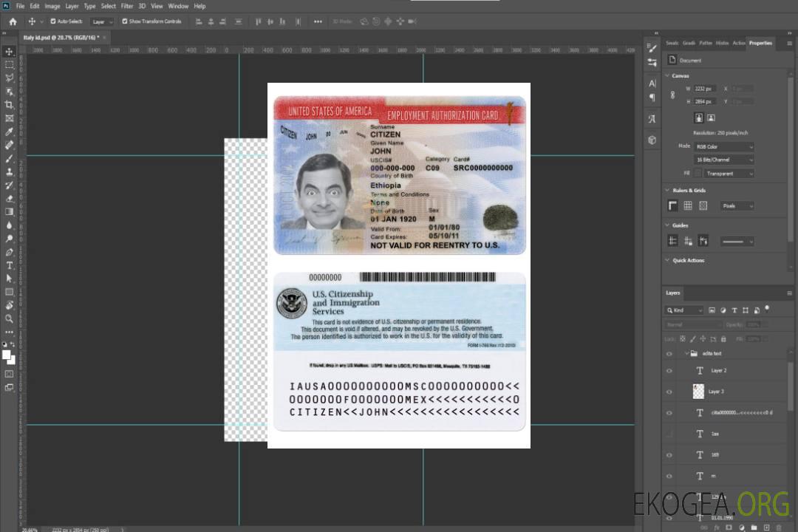The image size is (798, 532).
Task: Set canvas to landscape orientation
Action: coord(711,118)
